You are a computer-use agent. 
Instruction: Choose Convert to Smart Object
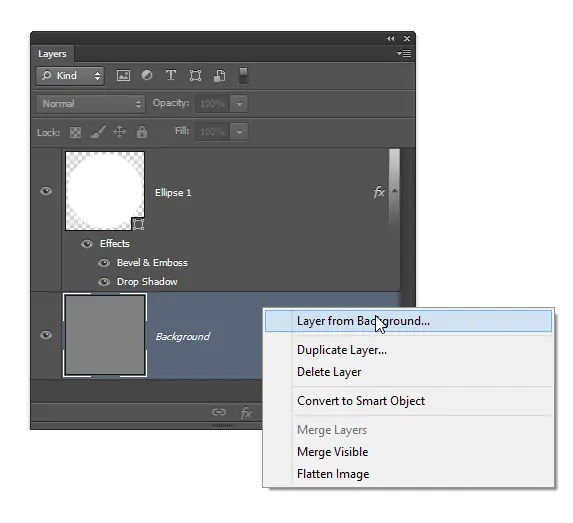408,401
